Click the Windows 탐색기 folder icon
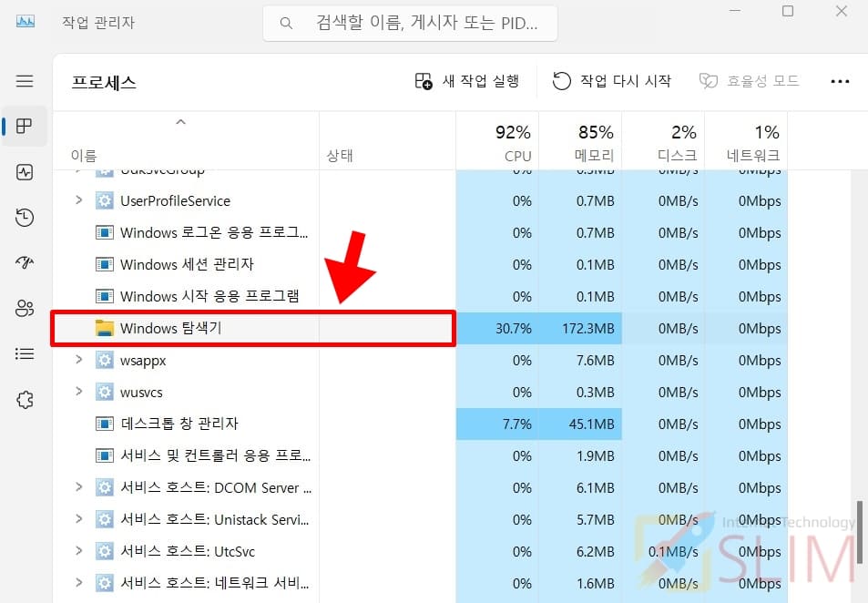 (104, 328)
